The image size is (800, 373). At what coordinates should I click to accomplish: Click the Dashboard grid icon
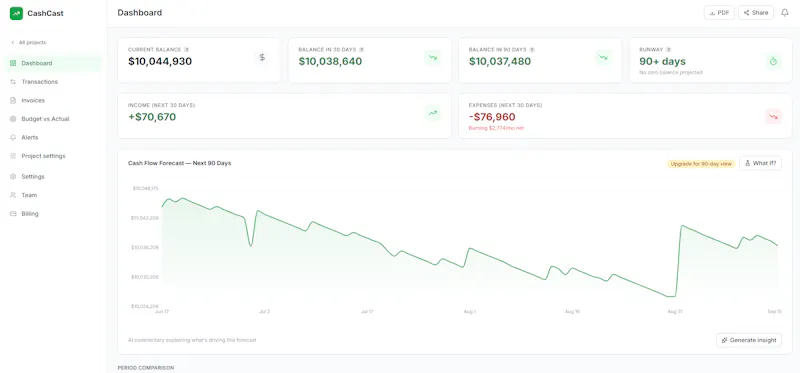13,63
